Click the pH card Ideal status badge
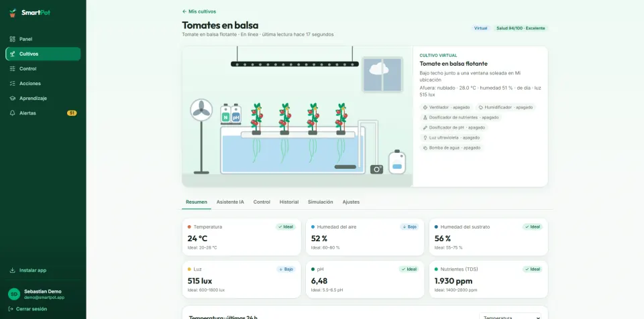The height and width of the screenshot is (319, 644). [409, 269]
